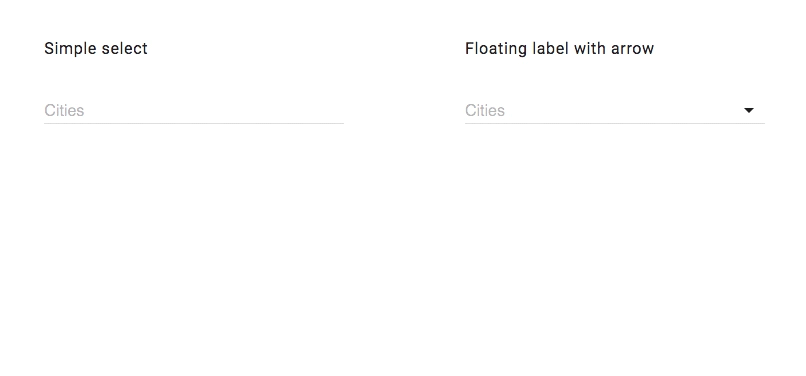Screen dimensions: 806x376
Task: Click the empty area inside the simple Cities select
Action: pos(214,110)
